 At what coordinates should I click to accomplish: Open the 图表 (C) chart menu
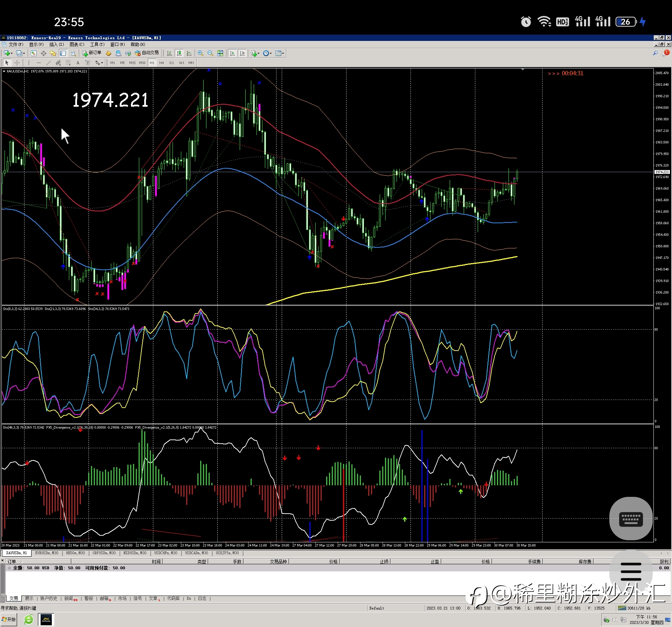pos(77,44)
